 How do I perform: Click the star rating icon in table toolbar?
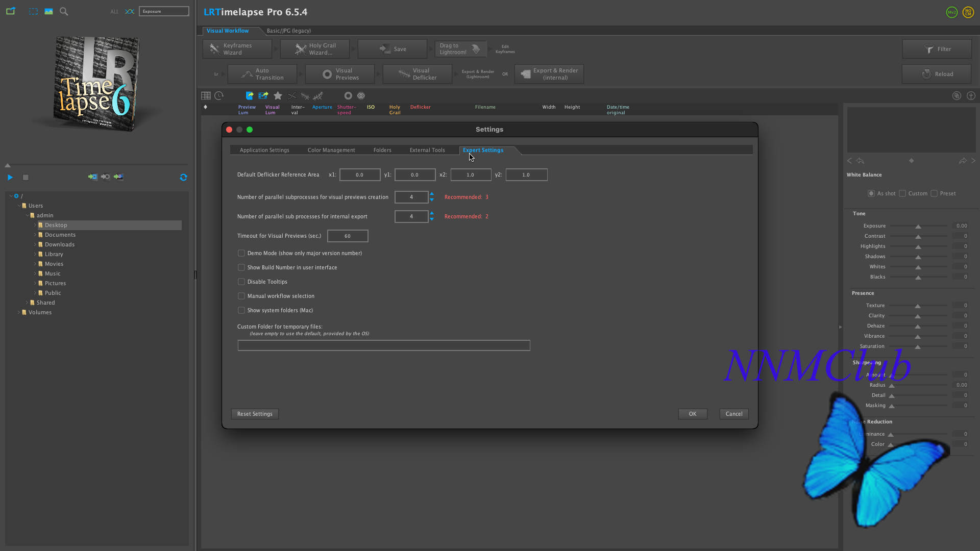[278, 95]
